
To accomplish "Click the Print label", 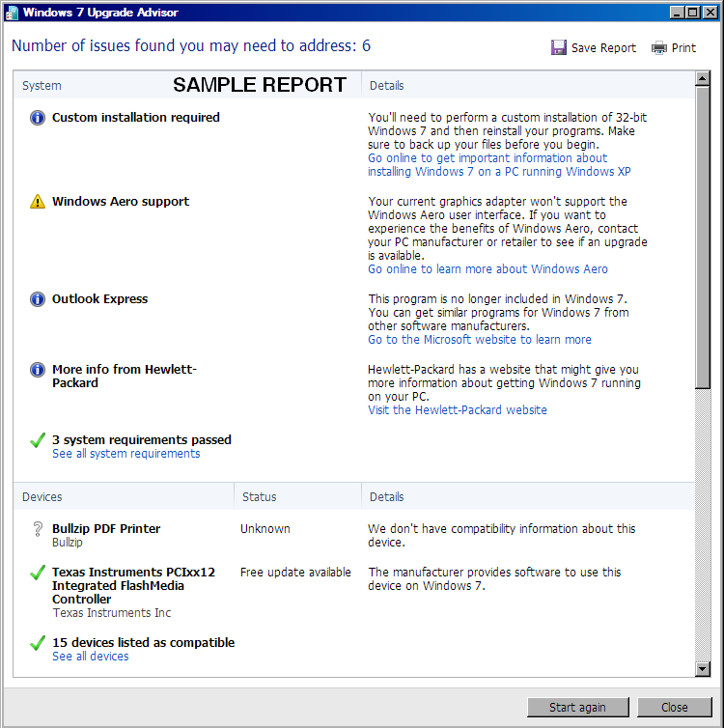I will click(683, 48).
